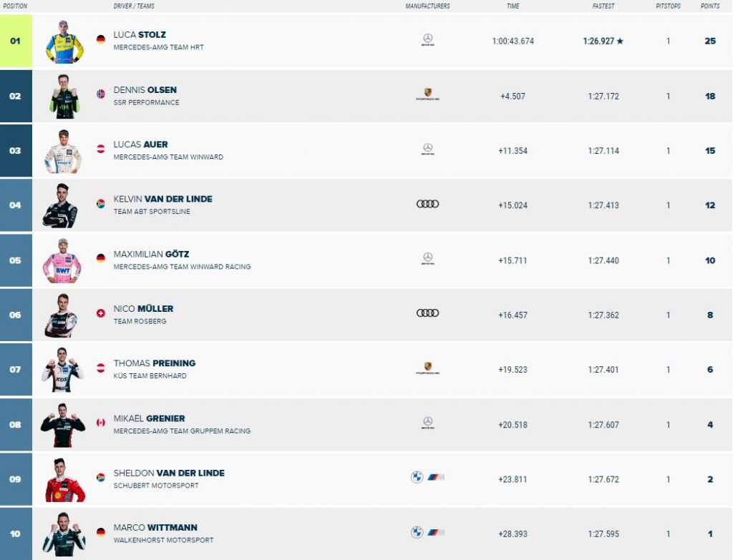Click the Norwegian flag next to Dennis Olsen
733x560 pixels.
(100, 94)
